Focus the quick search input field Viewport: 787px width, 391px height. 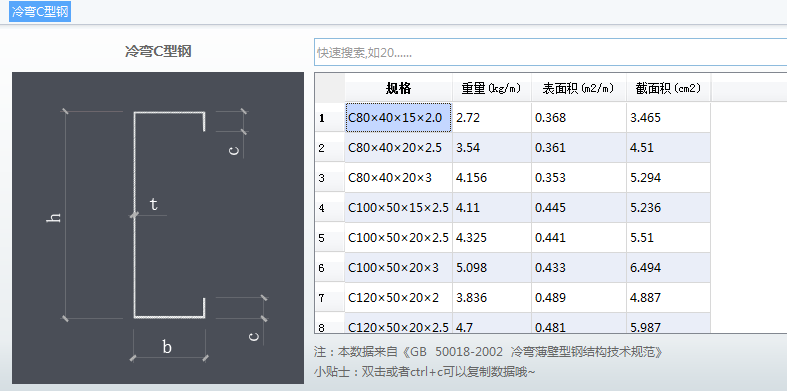tap(551, 52)
